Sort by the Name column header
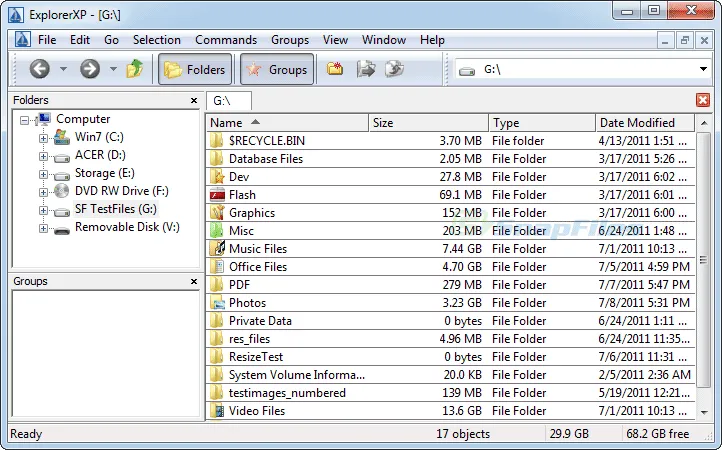This screenshot has width=722, height=450. pos(287,123)
